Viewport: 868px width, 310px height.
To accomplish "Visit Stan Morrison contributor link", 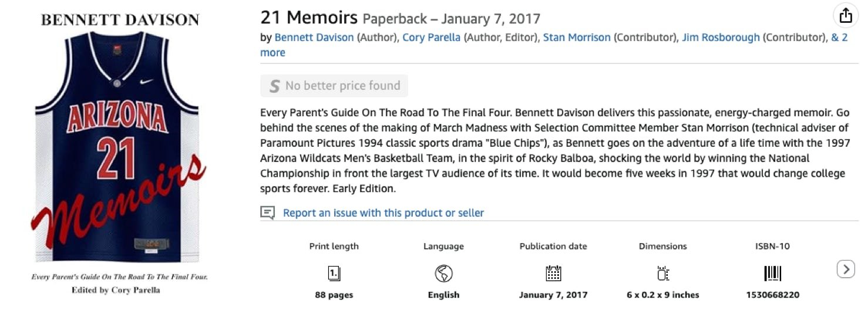I will (577, 38).
